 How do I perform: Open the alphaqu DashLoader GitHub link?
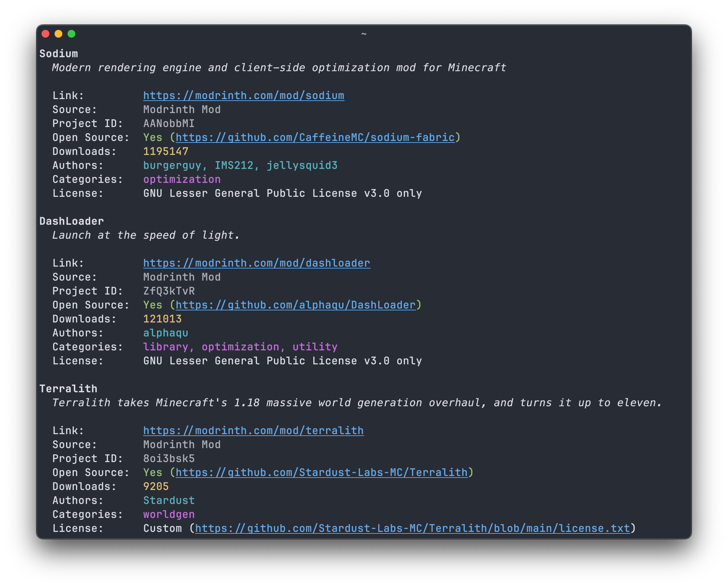(x=295, y=305)
